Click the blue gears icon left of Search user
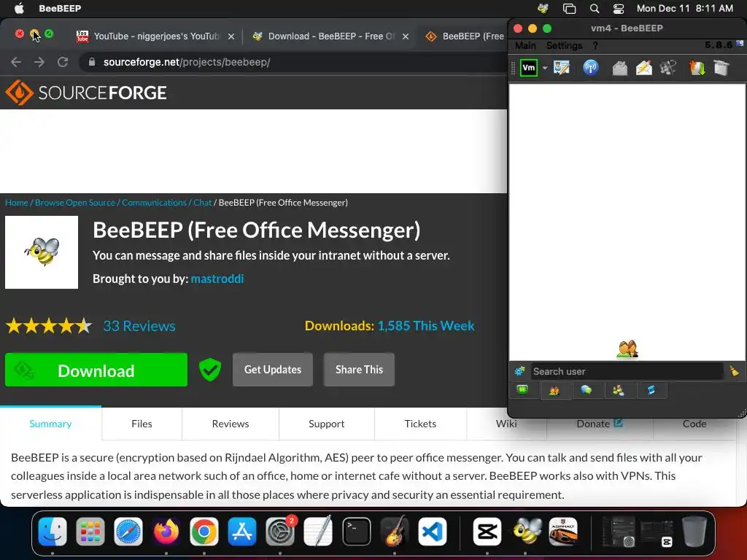The width and height of the screenshot is (747, 560). coord(519,371)
